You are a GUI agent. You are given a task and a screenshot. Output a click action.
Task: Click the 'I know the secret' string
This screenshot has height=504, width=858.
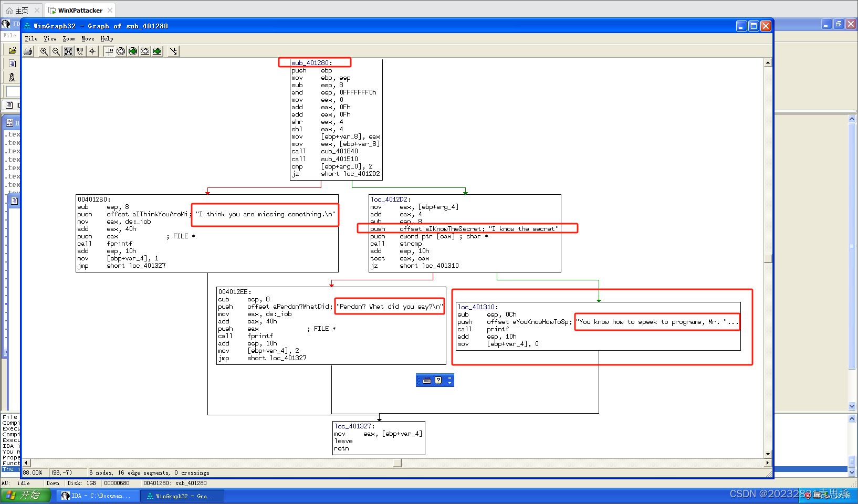point(524,229)
